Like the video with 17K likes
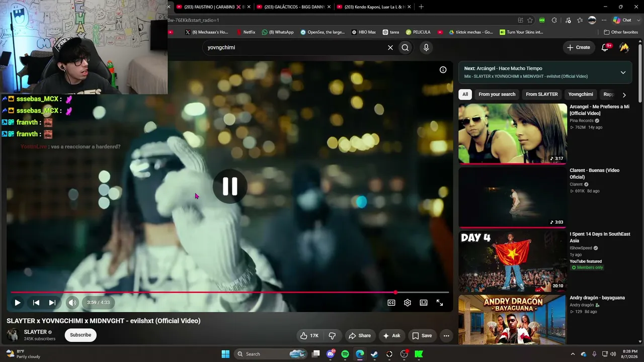 point(309,336)
